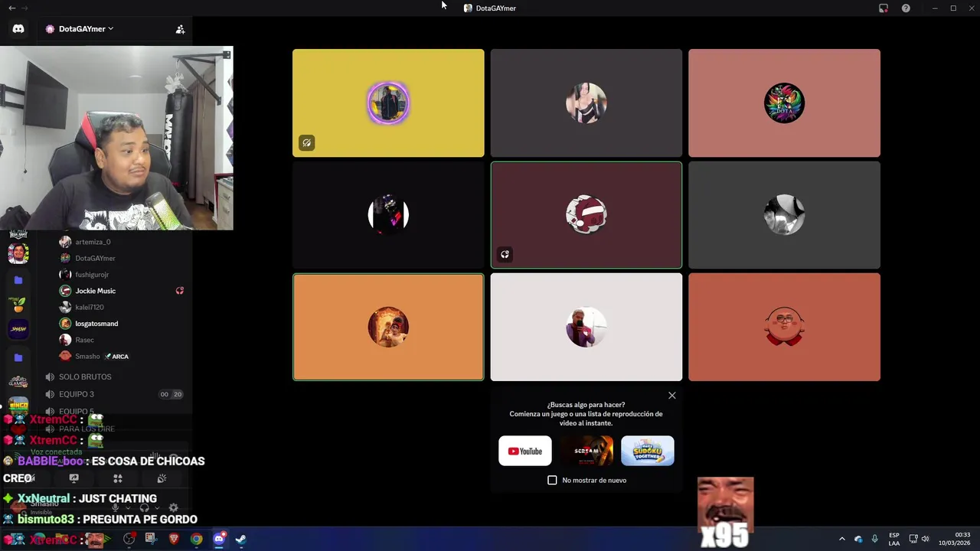Open the orange fruit server icon in sidebar
The image size is (980, 551).
pos(18,305)
